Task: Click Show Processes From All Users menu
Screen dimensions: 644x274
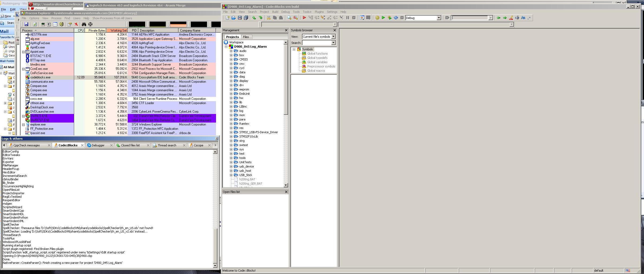Action: [x=112, y=18]
